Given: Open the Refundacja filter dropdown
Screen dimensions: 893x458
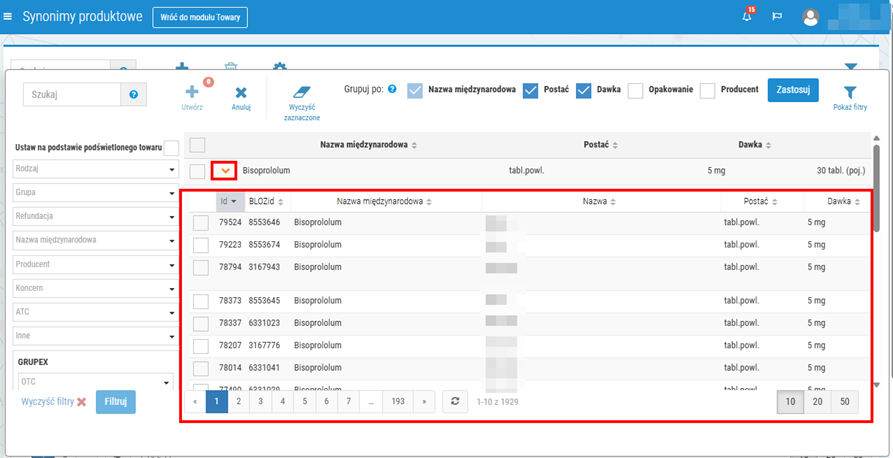Looking at the screenshot, I should (94, 215).
